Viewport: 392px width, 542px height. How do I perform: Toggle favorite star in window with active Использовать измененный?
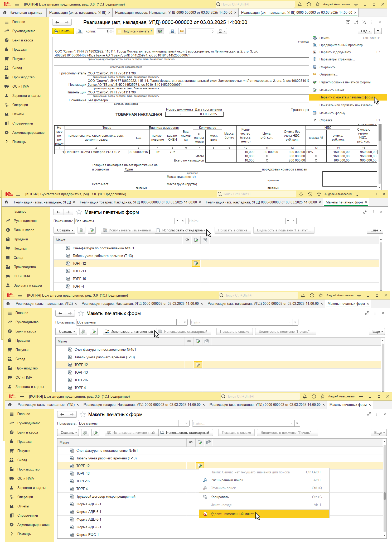coord(81,313)
